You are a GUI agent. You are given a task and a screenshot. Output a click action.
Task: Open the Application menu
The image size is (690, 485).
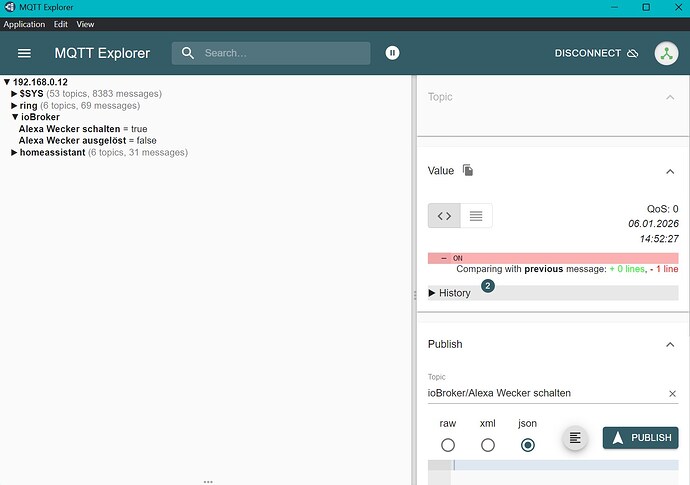pyautogui.click(x=24, y=24)
